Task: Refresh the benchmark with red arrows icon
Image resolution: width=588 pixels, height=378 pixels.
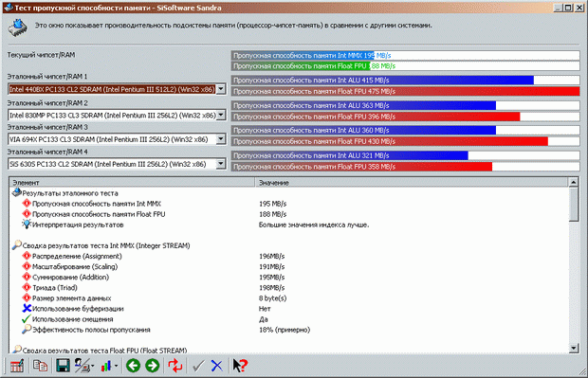Action: 175,366
